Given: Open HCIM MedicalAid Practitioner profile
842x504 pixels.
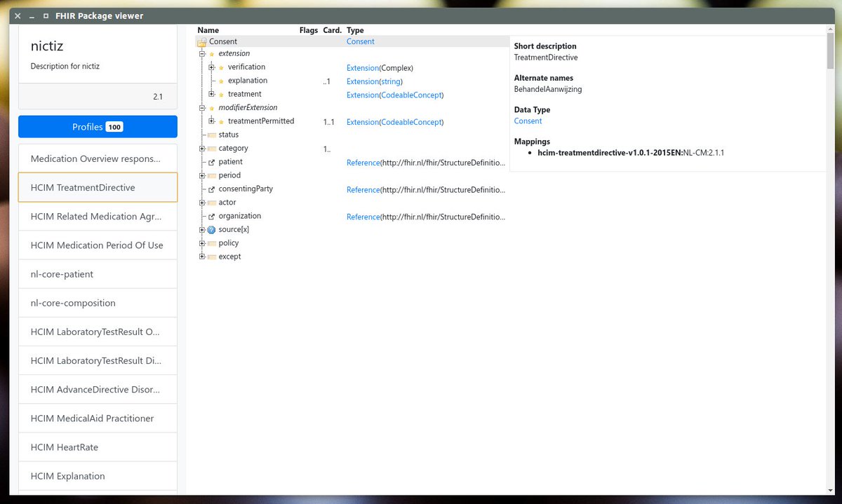Looking at the screenshot, I should pyautogui.click(x=98, y=418).
